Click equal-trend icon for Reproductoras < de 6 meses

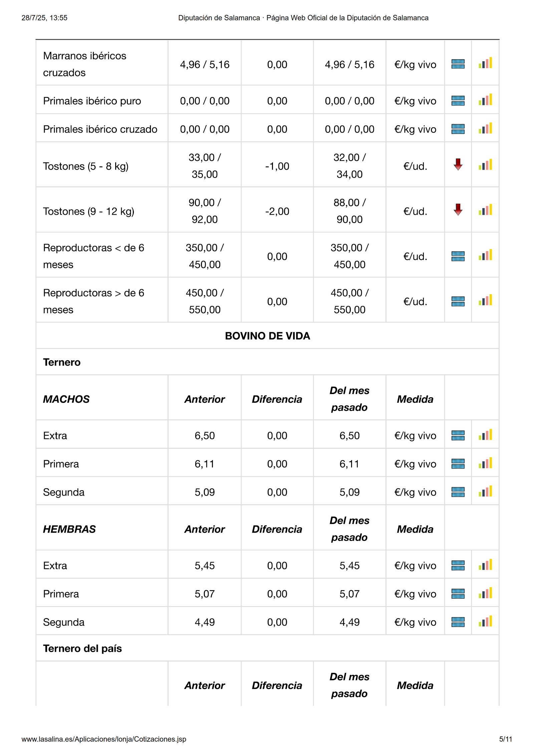coord(458,256)
